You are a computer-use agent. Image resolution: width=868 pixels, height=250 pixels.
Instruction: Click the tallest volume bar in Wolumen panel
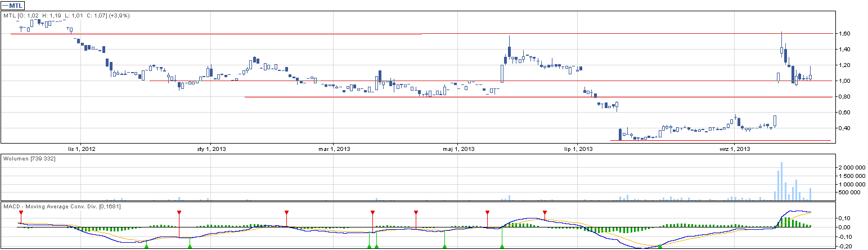(x=781, y=181)
